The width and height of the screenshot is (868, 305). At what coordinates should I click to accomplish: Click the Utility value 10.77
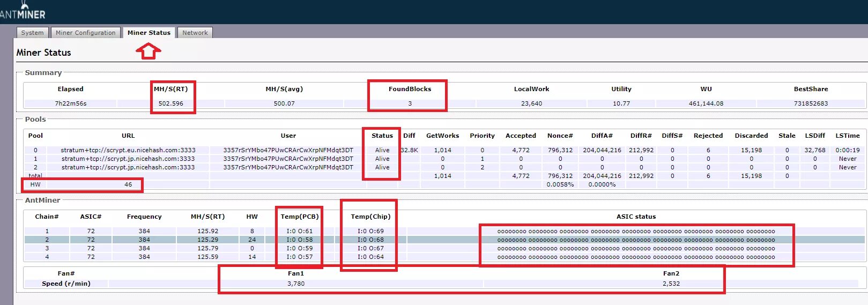(x=621, y=103)
